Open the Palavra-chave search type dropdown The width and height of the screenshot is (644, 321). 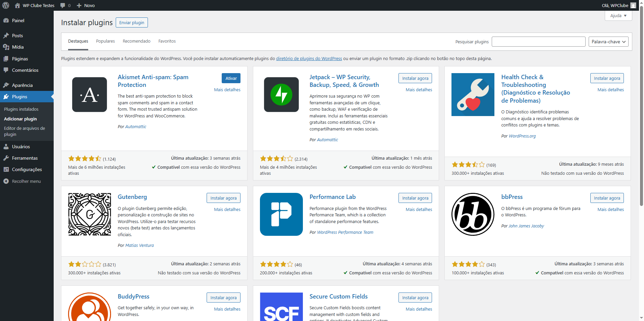pos(608,42)
